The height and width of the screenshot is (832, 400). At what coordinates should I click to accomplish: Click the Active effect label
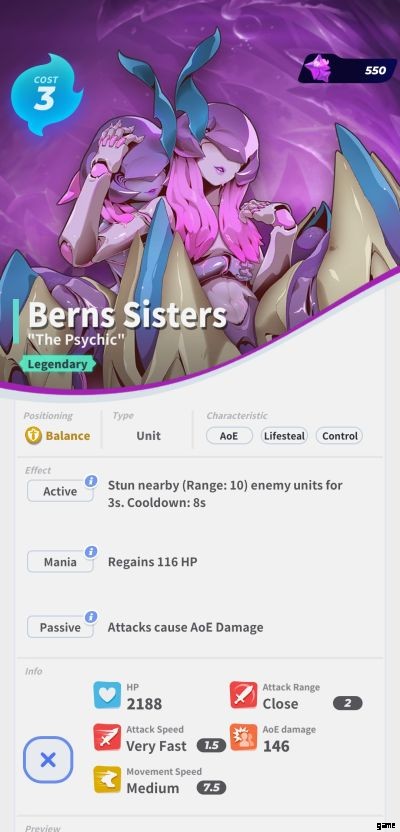click(60, 491)
